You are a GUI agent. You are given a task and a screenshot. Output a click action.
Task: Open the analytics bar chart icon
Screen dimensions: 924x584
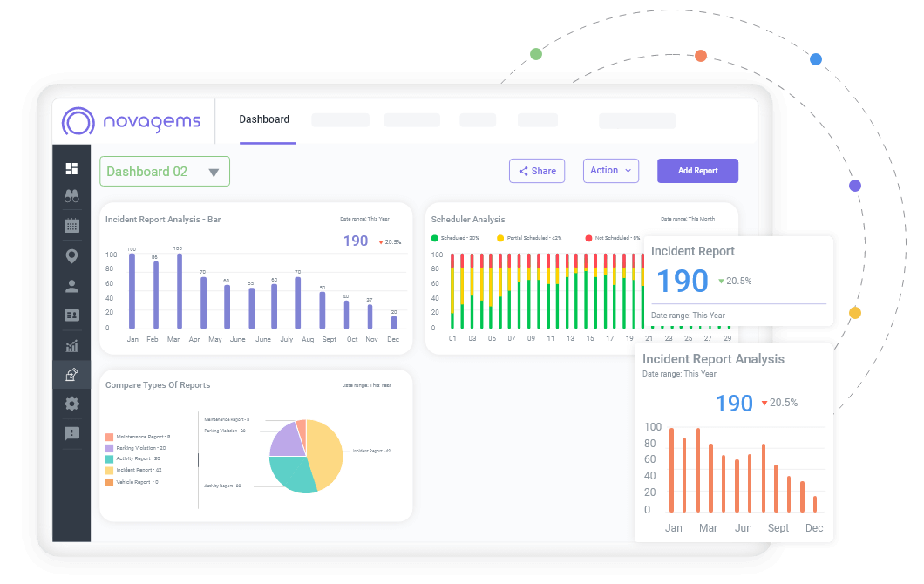click(x=71, y=345)
